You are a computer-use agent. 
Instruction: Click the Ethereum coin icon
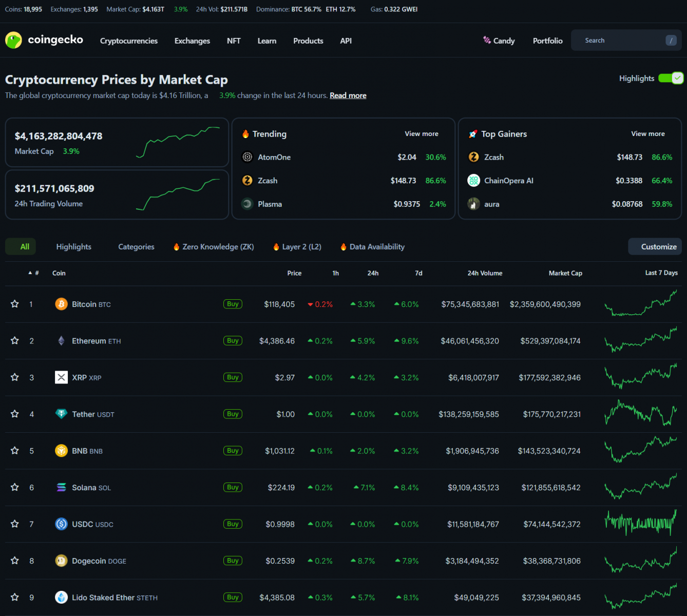click(61, 341)
